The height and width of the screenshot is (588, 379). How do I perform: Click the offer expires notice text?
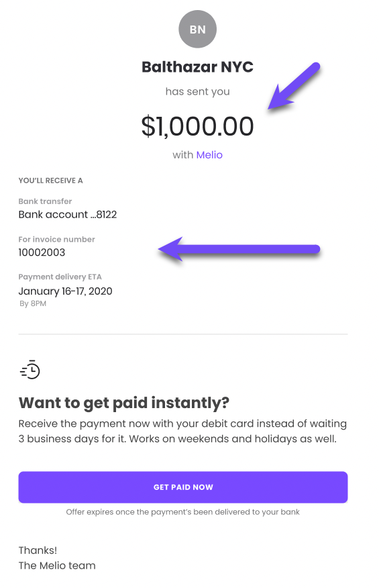point(183,512)
